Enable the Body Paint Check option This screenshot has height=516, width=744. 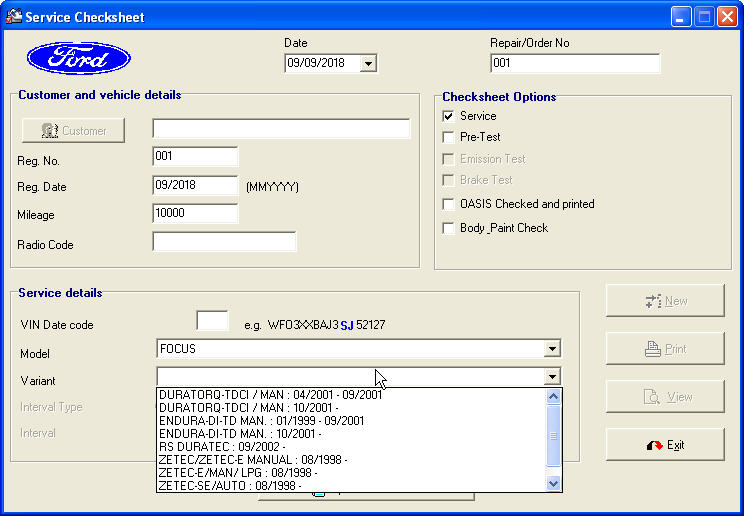click(448, 228)
